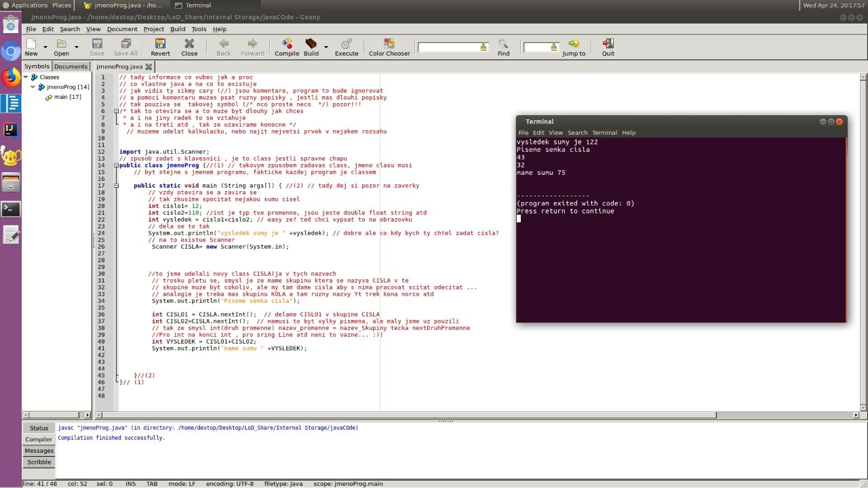Open the Help menu in Geany

tap(220, 29)
